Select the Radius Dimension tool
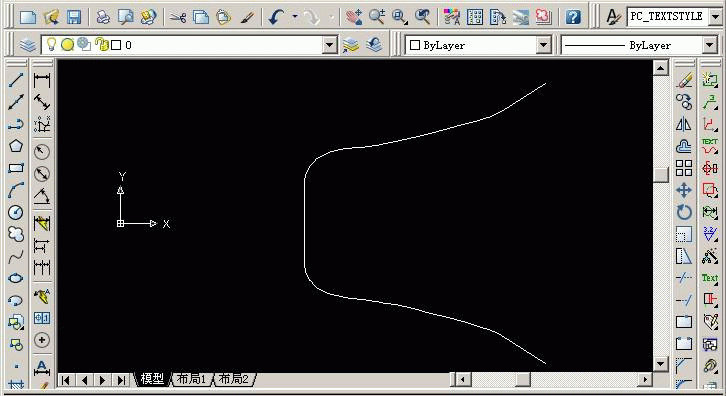The width and height of the screenshot is (726, 396). [42, 151]
